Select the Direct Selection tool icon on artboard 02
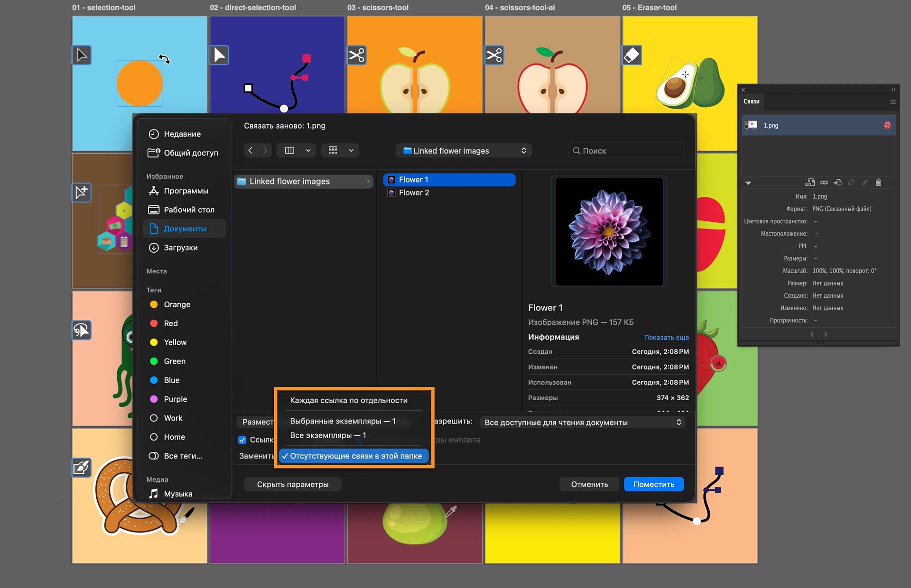This screenshot has height=588, width=911. tap(219, 55)
